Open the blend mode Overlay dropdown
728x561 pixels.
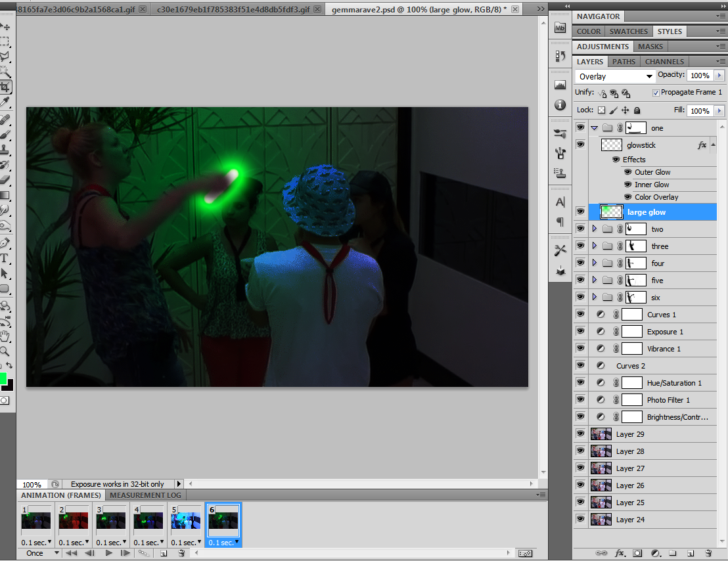615,76
